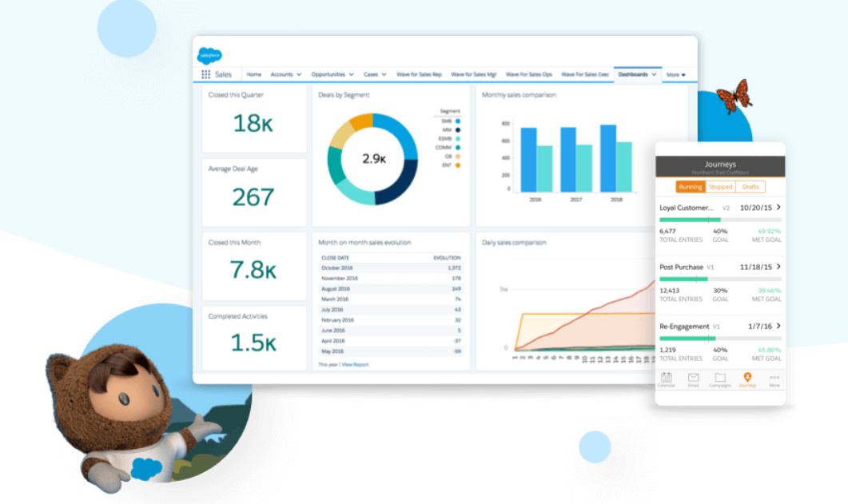
Task: Click the ESMB legend color dot
Action: pos(457,139)
